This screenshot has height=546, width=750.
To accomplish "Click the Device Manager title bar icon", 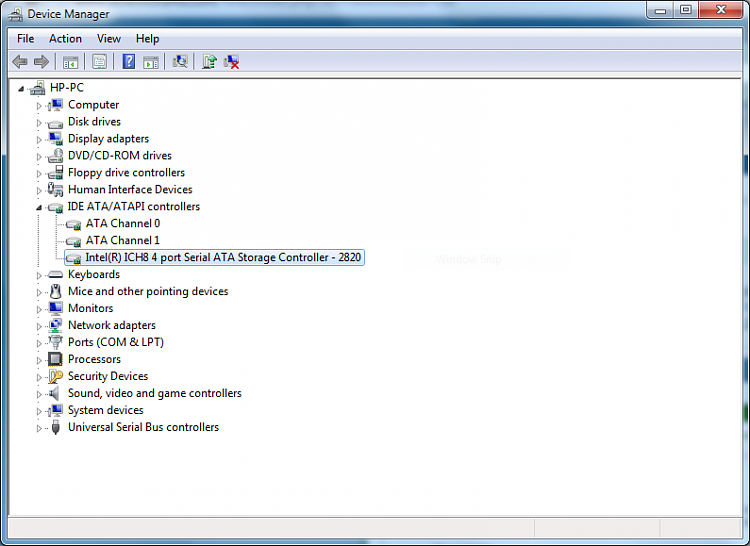I will [15, 14].
